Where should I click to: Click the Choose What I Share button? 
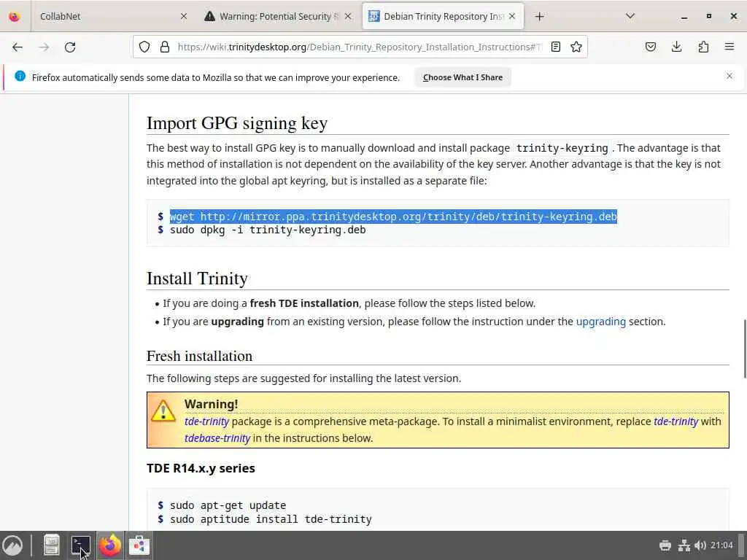coord(462,77)
